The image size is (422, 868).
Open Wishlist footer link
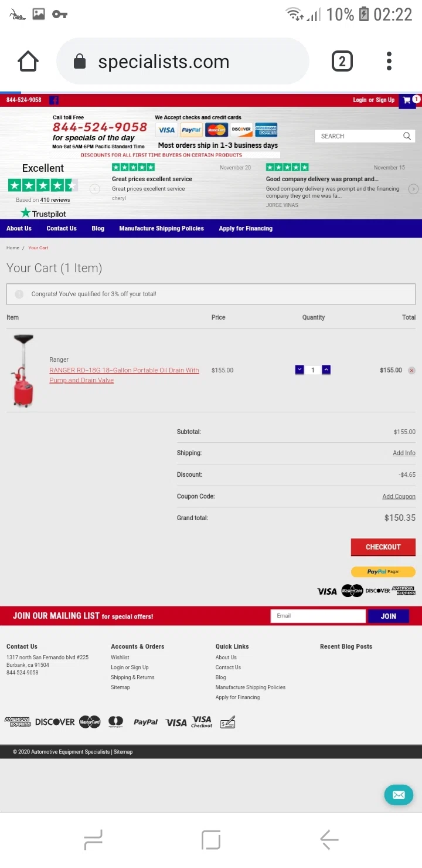[x=120, y=657]
